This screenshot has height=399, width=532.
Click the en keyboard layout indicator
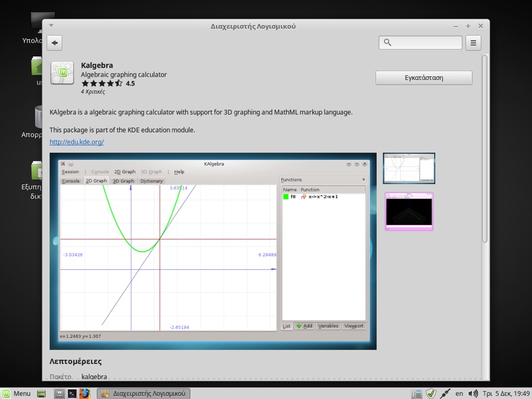coord(459,394)
